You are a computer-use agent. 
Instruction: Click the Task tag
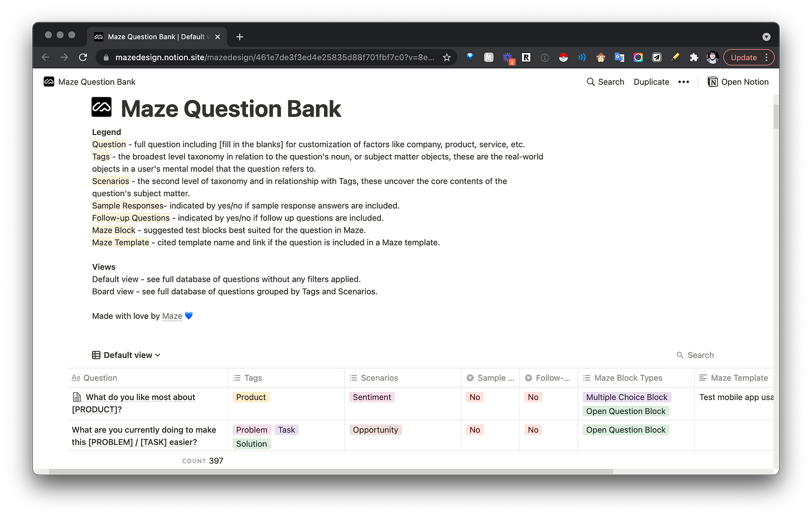tap(287, 430)
